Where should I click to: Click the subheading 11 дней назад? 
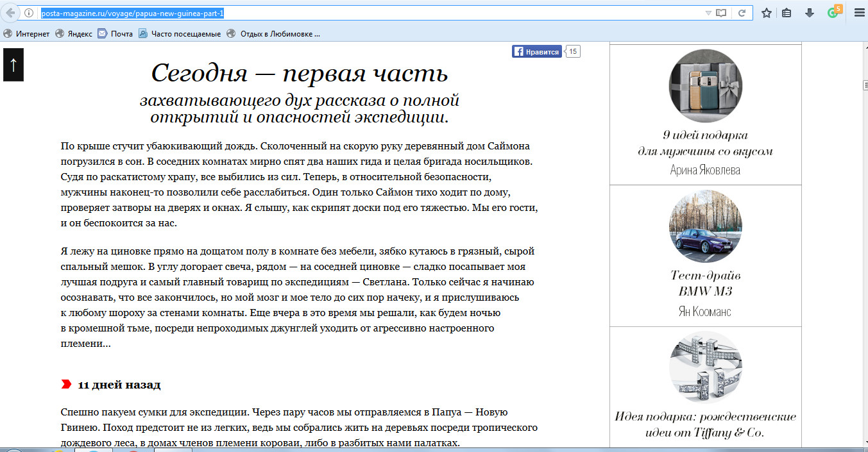(x=119, y=385)
